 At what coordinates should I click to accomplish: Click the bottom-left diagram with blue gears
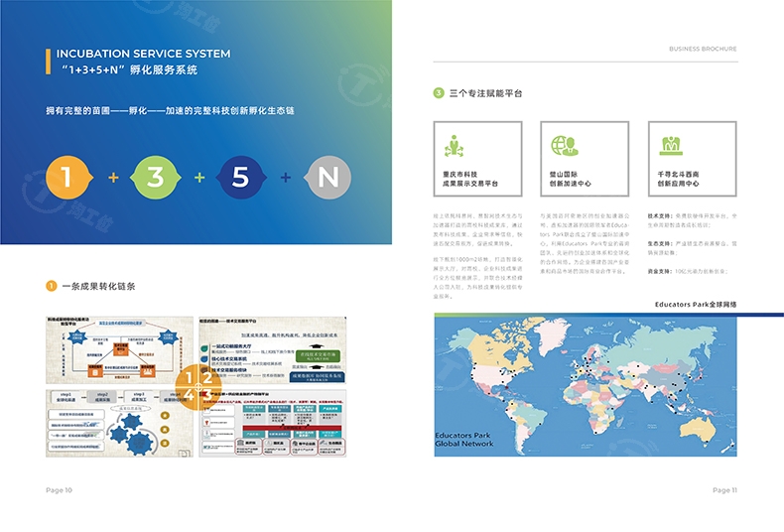(118, 423)
